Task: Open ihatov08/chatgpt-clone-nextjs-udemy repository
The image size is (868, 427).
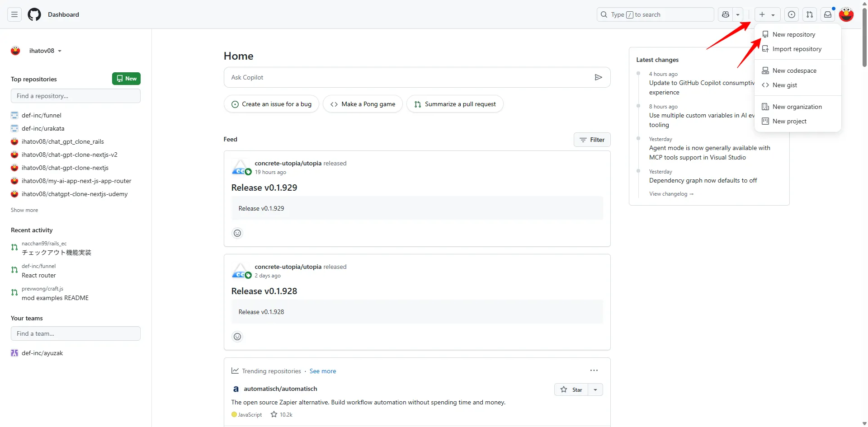Action: (x=75, y=194)
